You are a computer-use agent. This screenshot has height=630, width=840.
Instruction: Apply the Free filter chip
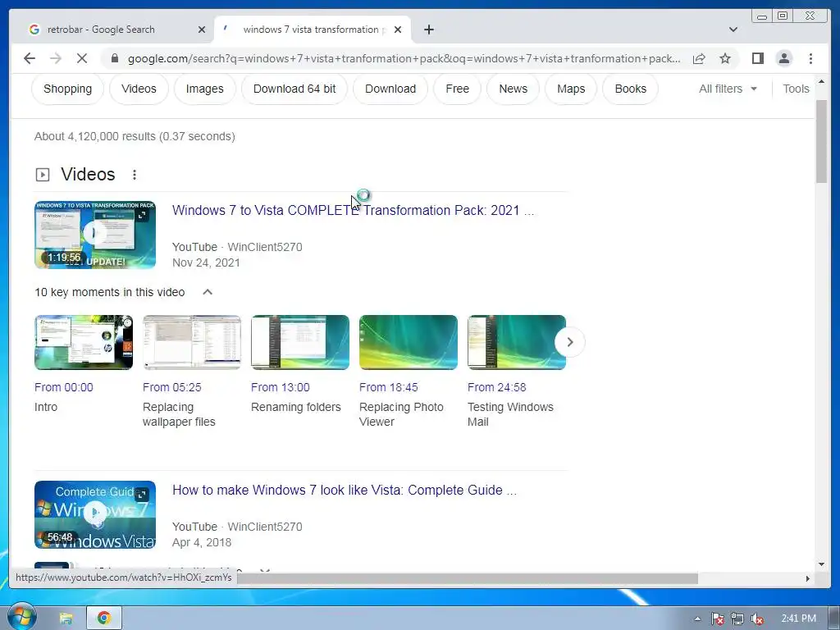457,89
